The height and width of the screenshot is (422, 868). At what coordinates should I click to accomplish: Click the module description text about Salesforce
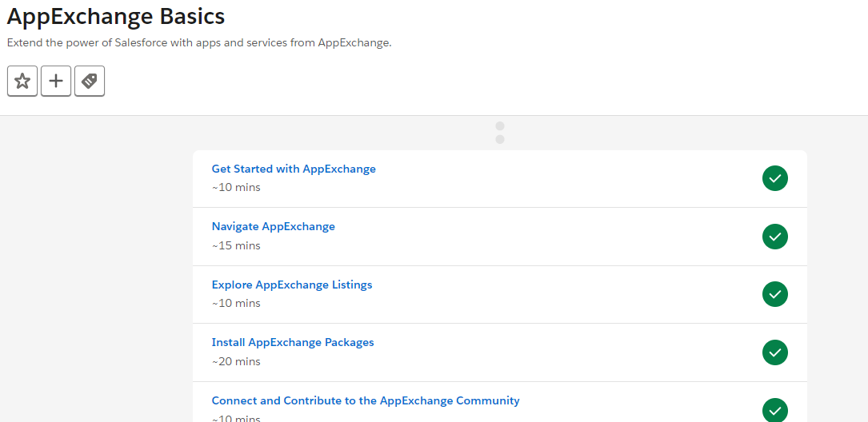coord(199,43)
